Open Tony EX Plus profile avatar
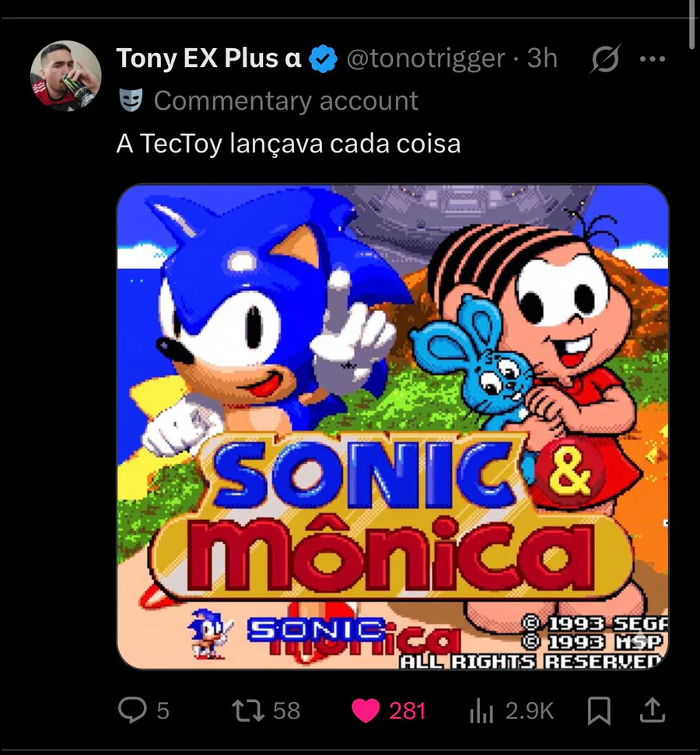This screenshot has height=755, width=700. 65,75
